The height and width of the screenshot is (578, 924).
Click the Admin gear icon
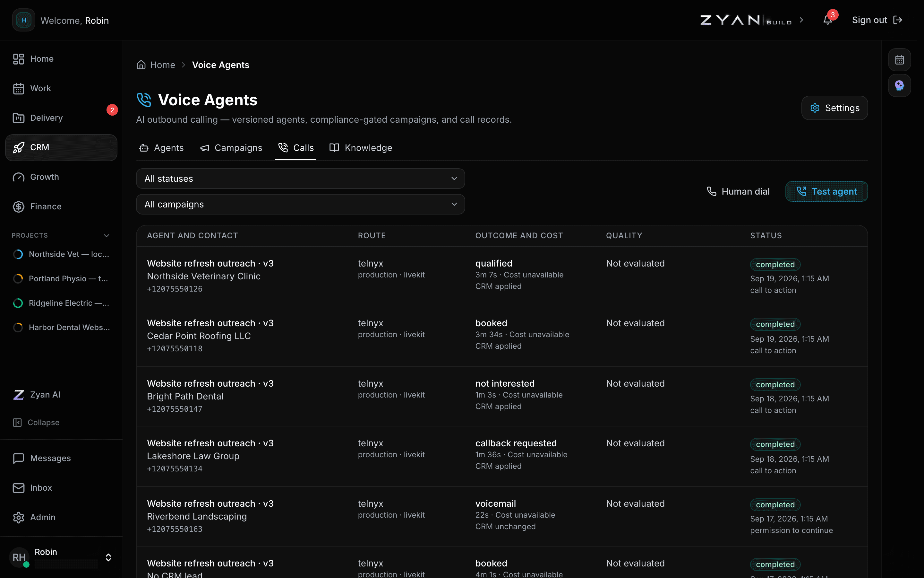coord(18,517)
